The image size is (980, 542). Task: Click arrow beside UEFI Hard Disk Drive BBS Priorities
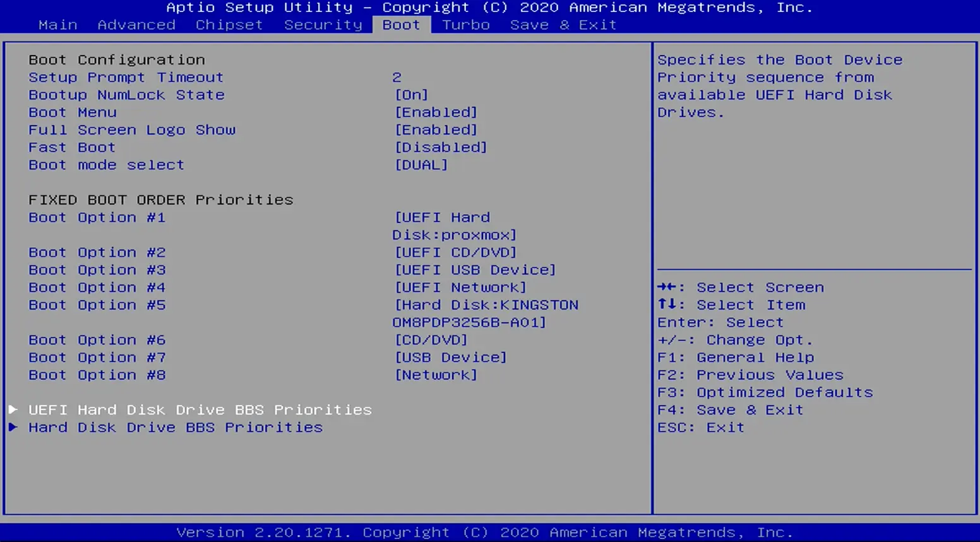[13, 409]
